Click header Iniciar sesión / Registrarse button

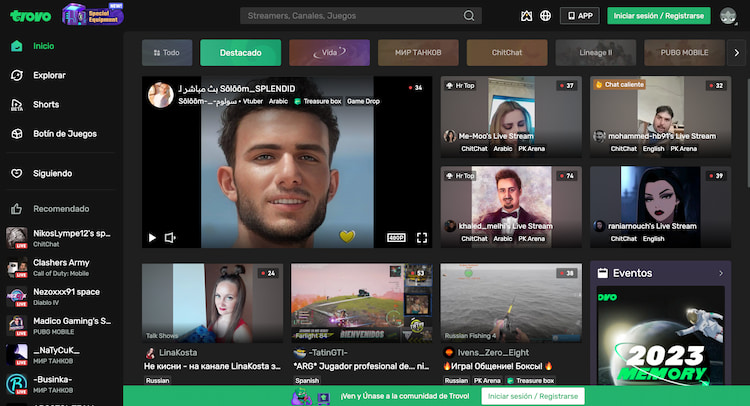point(659,16)
